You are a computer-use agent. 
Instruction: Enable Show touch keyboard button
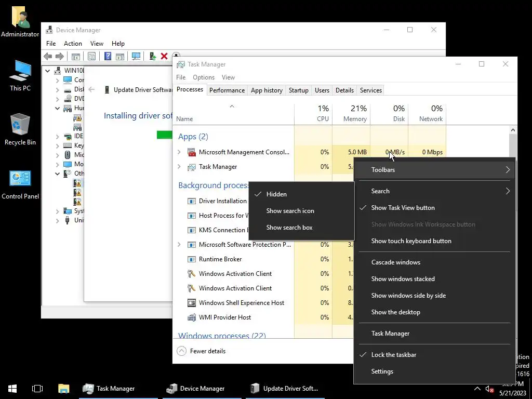click(x=434, y=241)
